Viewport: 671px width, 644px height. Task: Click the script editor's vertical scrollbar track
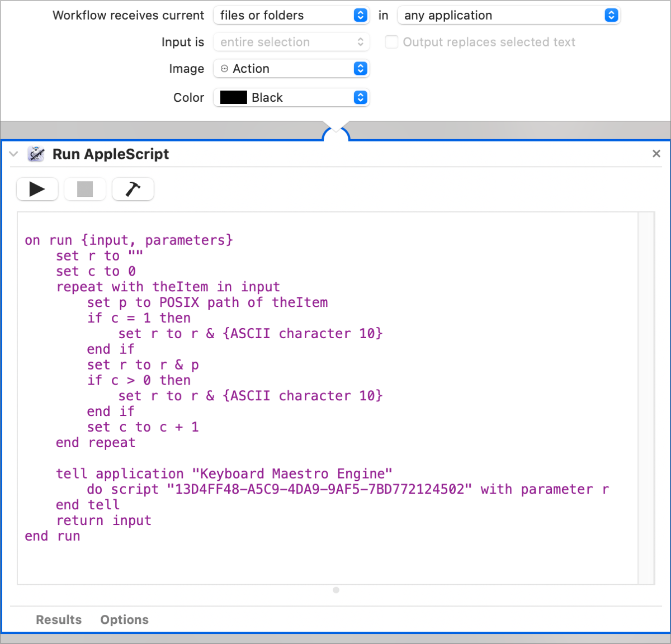coord(646,398)
